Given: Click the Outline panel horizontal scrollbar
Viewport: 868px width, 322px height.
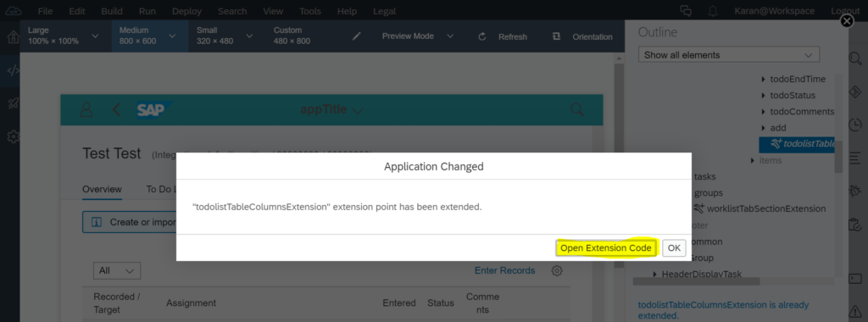Looking at the screenshot, I should [x=696, y=281].
